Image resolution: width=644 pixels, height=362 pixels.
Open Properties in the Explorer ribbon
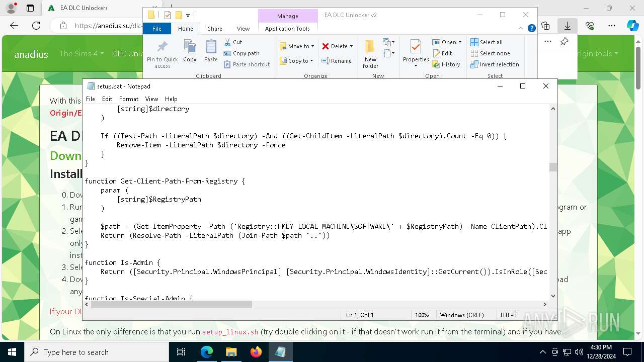pyautogui.click(x=416, y=53)
